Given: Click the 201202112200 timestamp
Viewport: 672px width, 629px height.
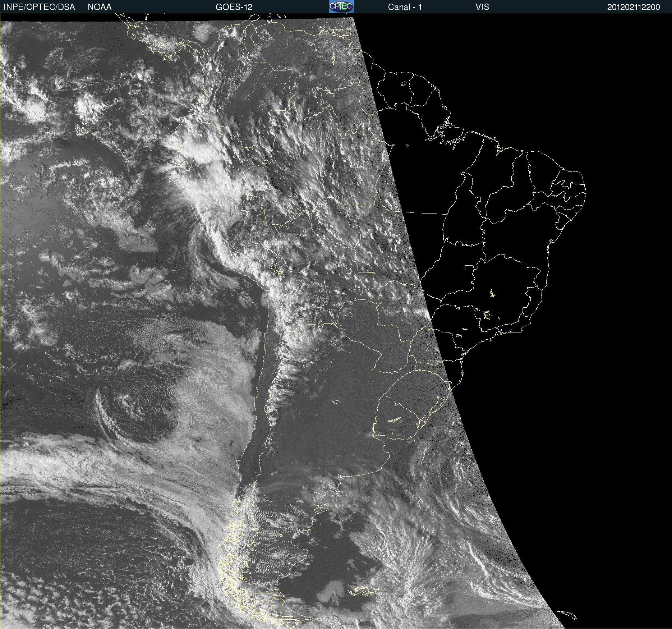Looking at the screenshot, I should 634,7.
